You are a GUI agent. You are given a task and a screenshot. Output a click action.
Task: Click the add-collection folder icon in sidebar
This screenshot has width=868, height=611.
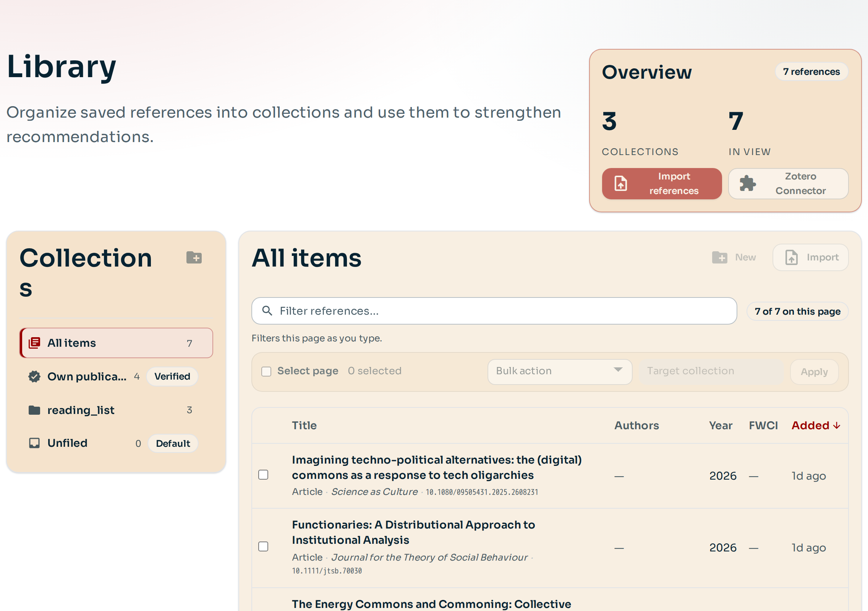pyautogui.click(x=194, y=258)
